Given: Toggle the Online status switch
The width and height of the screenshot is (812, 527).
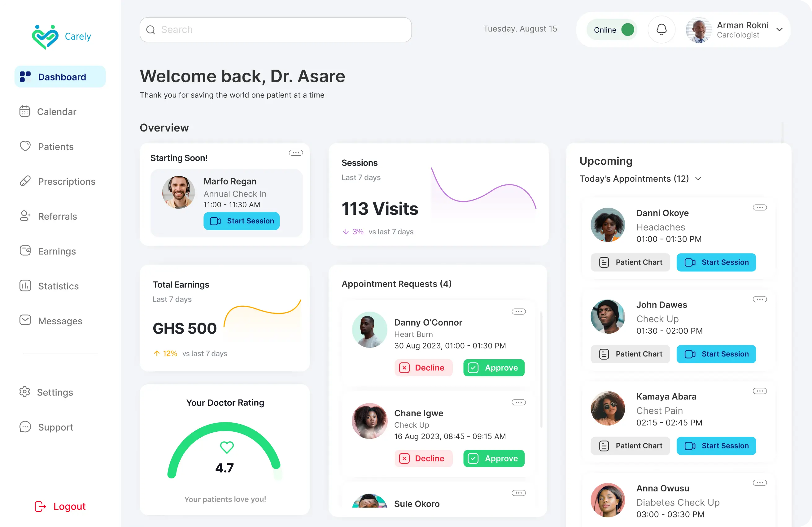Looking at the screenshot, I should pyautogui.click(x=612, y=30).
